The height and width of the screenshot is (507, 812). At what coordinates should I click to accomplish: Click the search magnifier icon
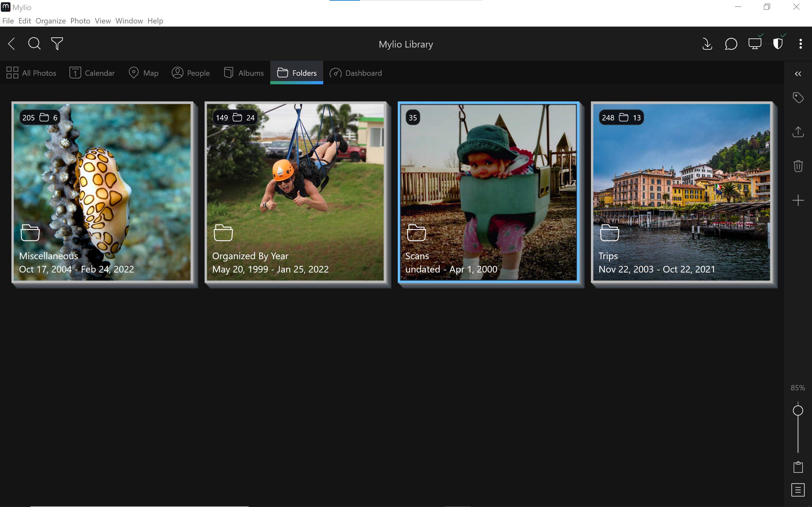coord(34,44)
